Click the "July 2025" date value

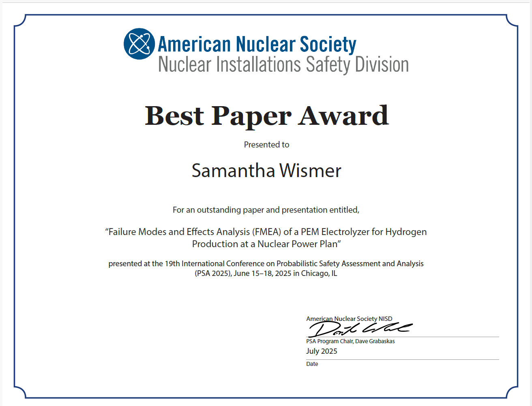click(322, 351)
